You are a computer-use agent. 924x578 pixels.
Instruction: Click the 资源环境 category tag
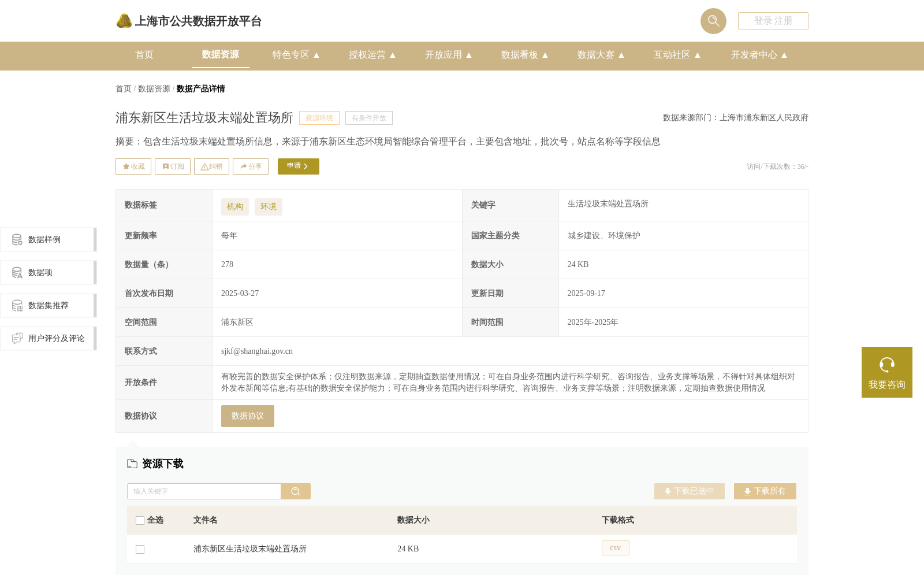(x=319, y=118)
